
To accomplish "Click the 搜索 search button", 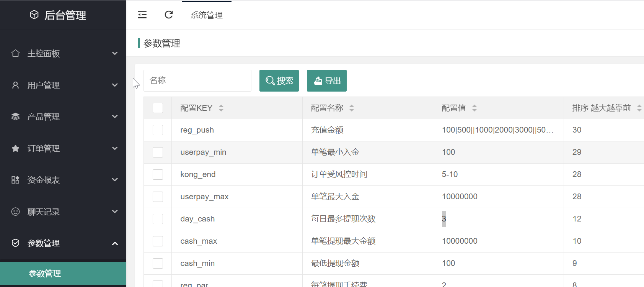I will pyautogui.click(x=279, y=80).
